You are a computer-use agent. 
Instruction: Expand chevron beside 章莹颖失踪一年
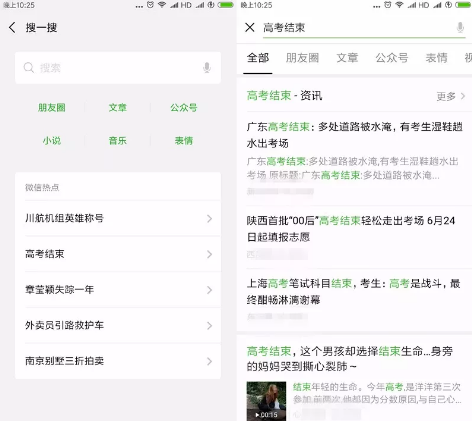209,290
